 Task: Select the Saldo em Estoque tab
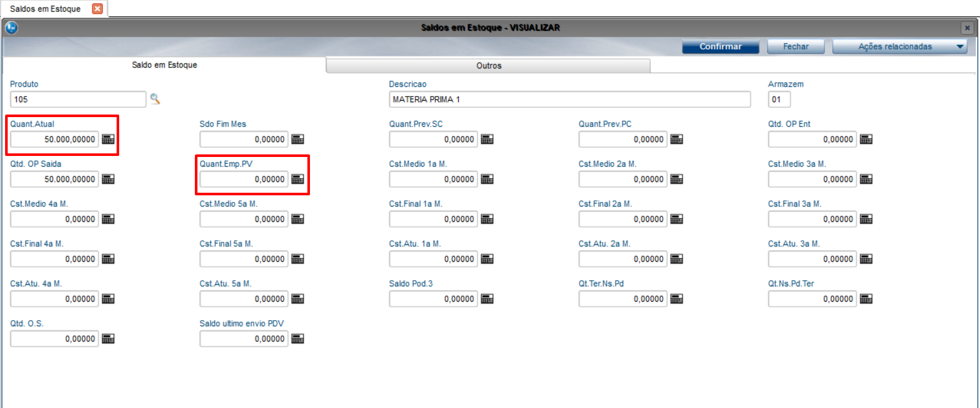click(164, 65)
